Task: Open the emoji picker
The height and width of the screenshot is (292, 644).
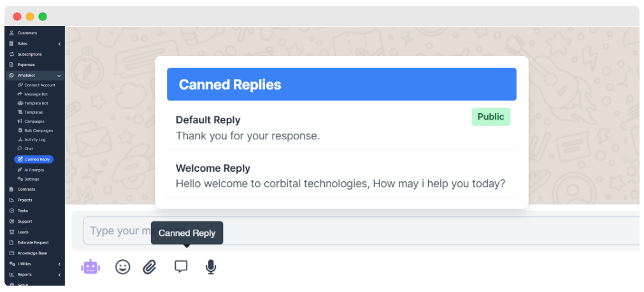Action: point(122,267)
